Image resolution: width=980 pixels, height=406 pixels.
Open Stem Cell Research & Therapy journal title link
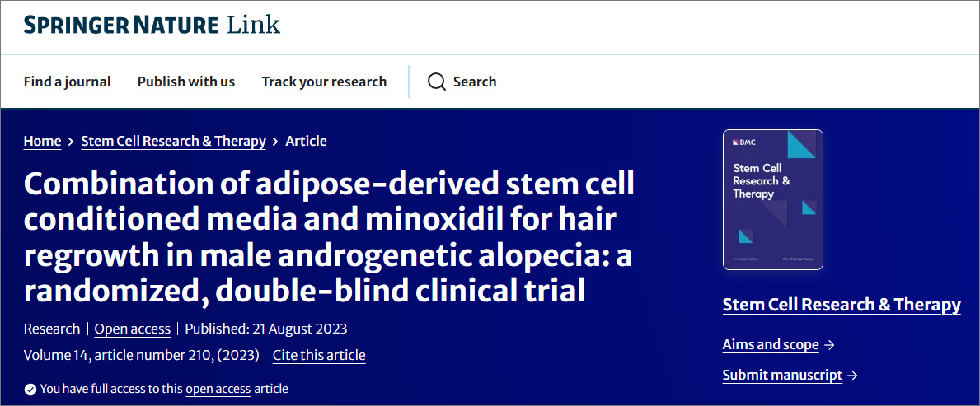(x=841, y=305)
